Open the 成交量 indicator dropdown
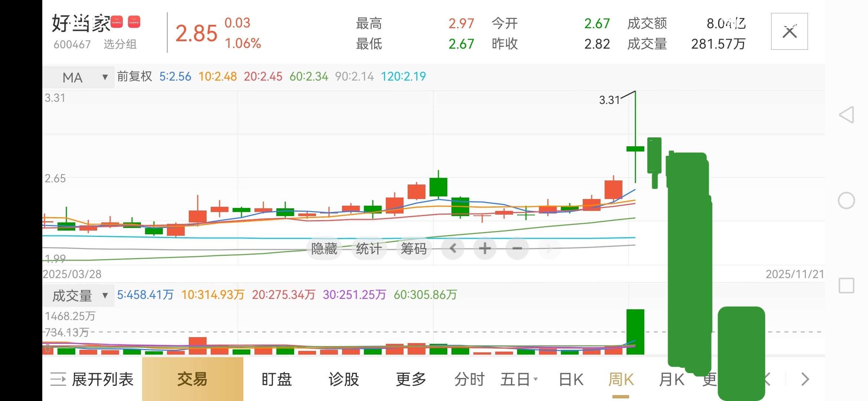The height and width of the screenshot is (401, 868). click(x=78, y=296)
